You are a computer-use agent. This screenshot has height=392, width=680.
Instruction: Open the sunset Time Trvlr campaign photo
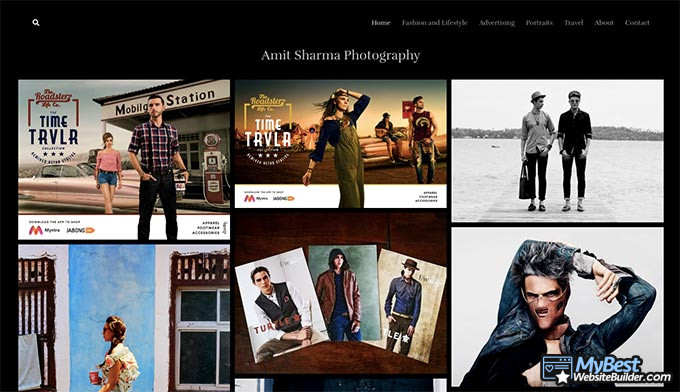click(340, 144)
